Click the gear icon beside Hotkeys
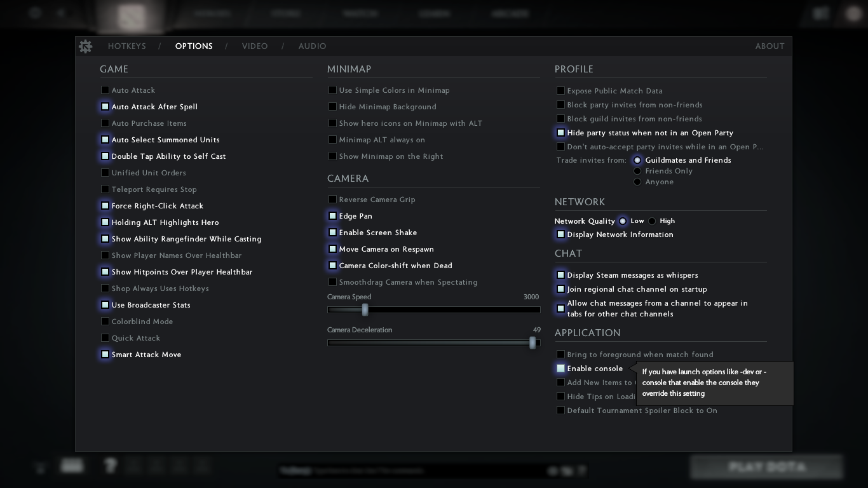The image size is (868, 488). click(x=85, y=46)
